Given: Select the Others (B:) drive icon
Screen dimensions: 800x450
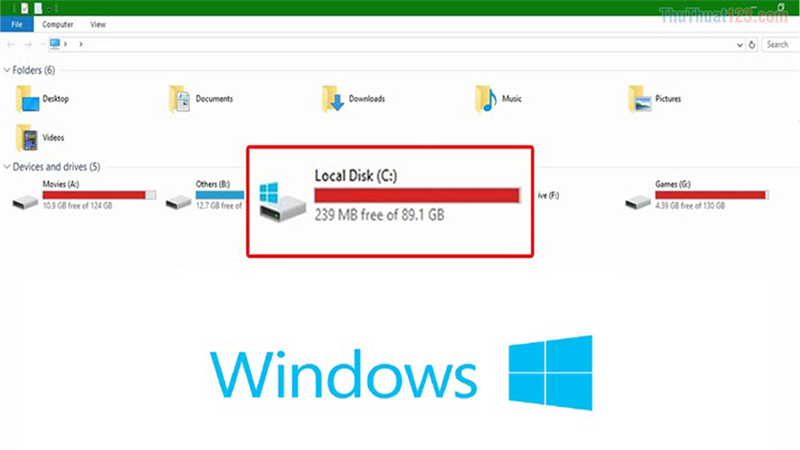Looking at the screenshot, I should coord(179,202).
